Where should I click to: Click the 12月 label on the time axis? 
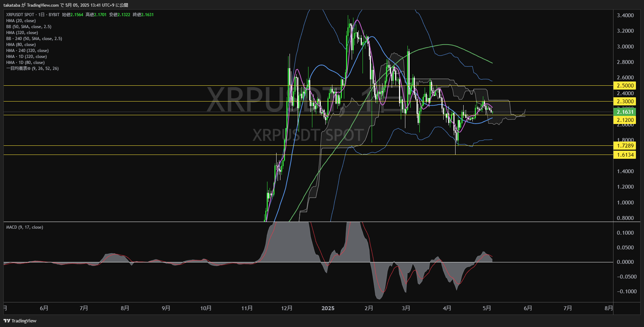click(x=287, y=308)
